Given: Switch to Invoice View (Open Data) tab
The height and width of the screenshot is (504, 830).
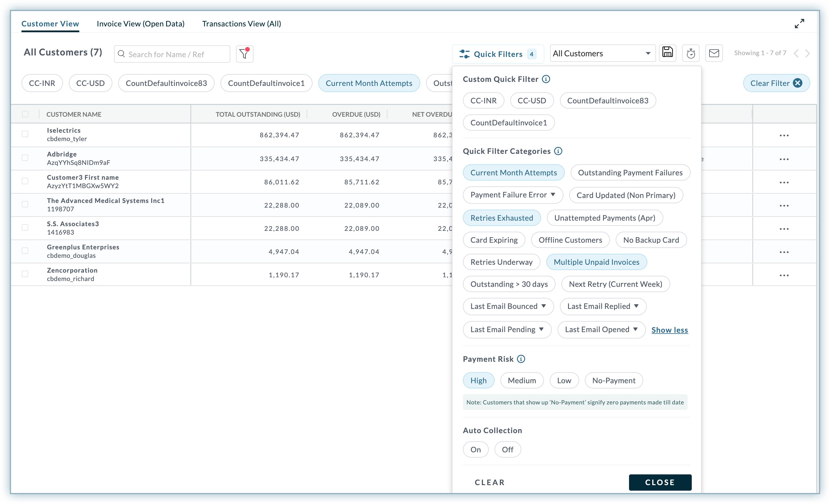Looking at the screenshot, I should coord(141,24).
